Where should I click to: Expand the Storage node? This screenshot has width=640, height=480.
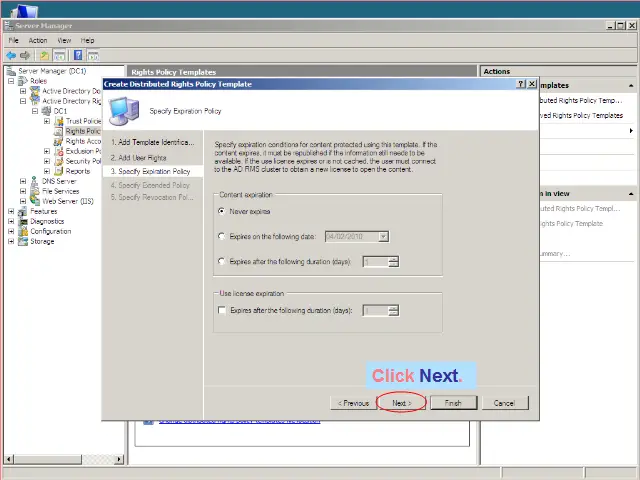click(11, 241)
